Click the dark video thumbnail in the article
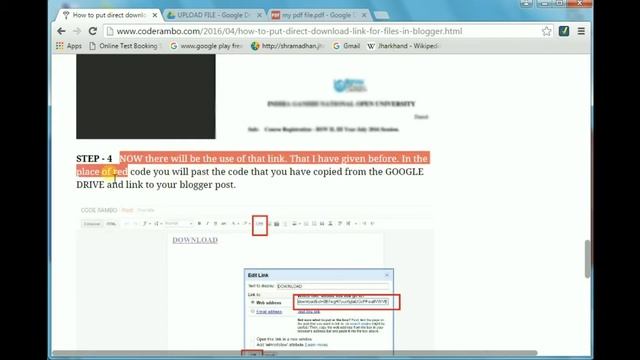 [146, 96]
